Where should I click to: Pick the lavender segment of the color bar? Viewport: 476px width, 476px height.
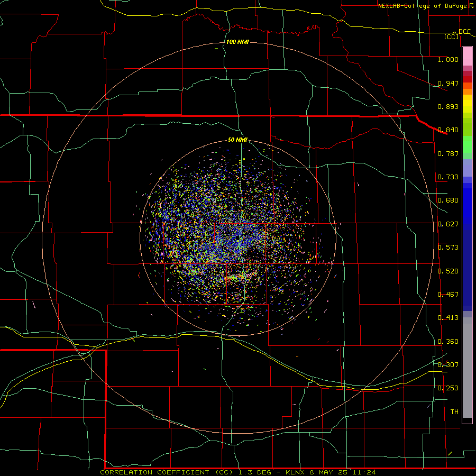pos(467,168)
